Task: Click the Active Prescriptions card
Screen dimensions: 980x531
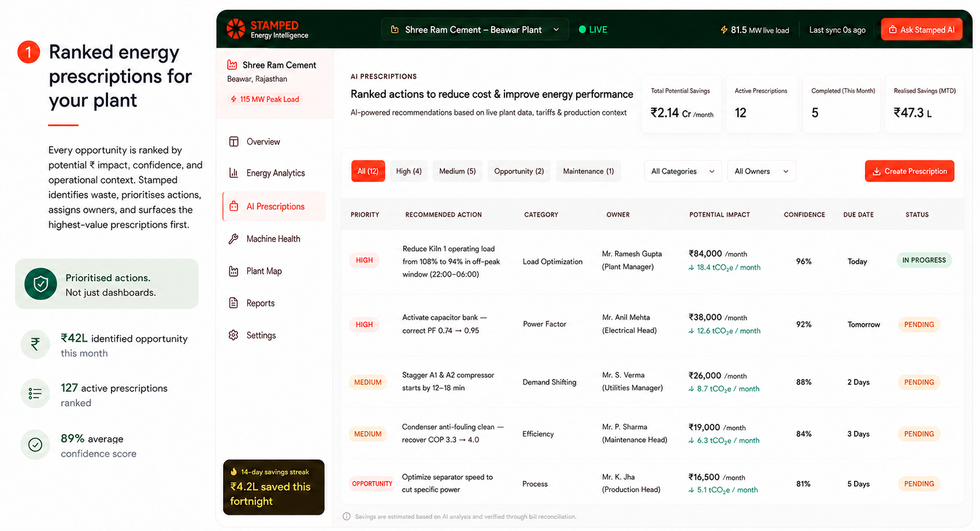Action: coord(761,104)
